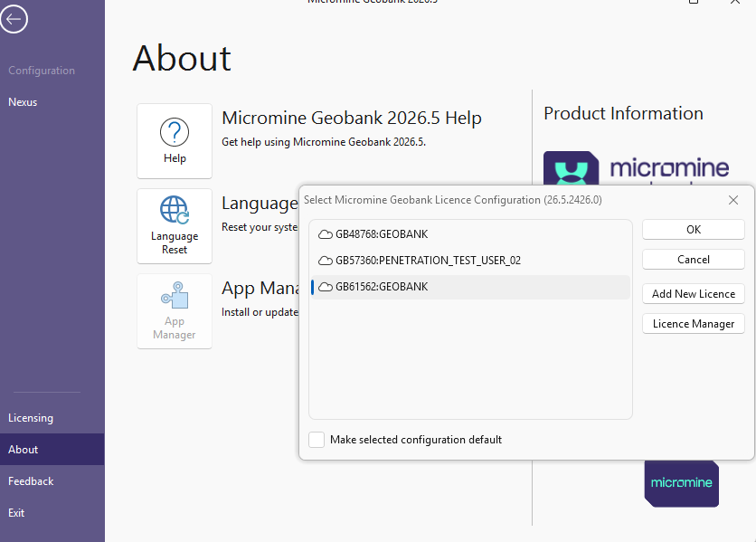Click the cloud icon beside GB48768:GEOBANK
Image resolution: width=756 pixels, height=542 pixels.
[326, 234]
